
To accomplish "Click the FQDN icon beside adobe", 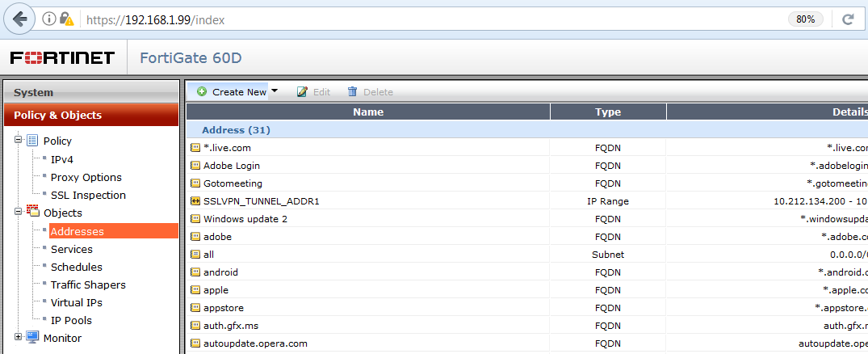I will point(195,237).
